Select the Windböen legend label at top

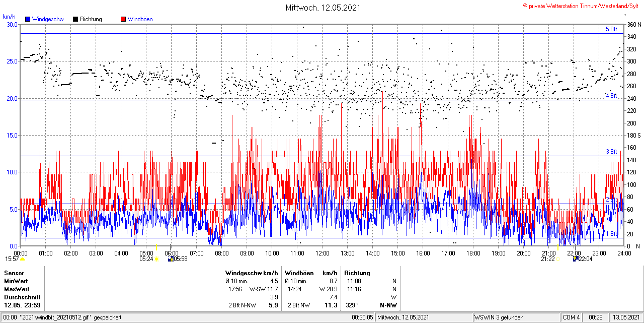pyautogui.click(x=140, y=19)
